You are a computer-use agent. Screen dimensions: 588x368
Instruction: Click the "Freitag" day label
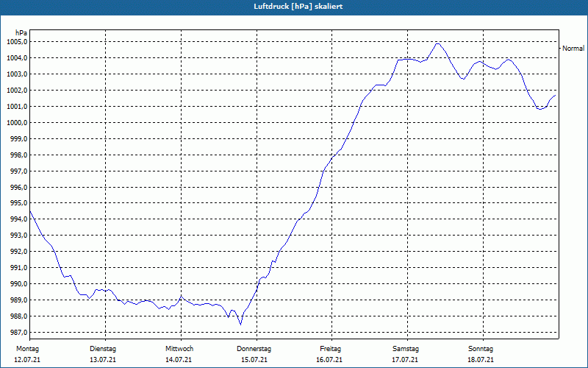tap(330, 349)
